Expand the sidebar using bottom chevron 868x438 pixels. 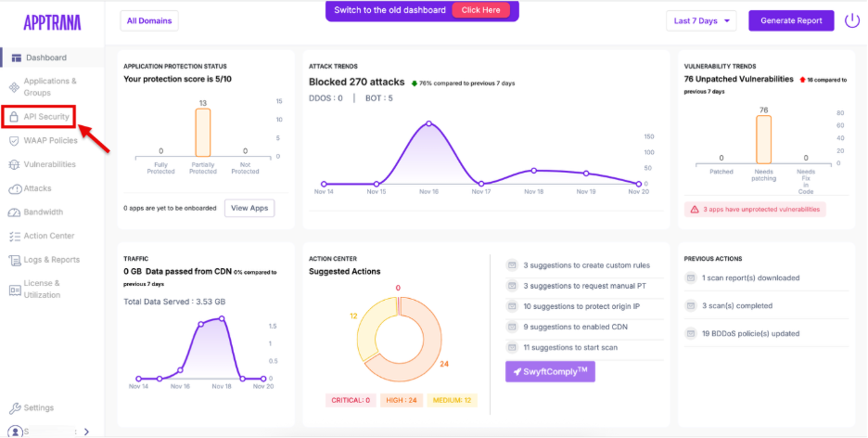tap(86, 432)
